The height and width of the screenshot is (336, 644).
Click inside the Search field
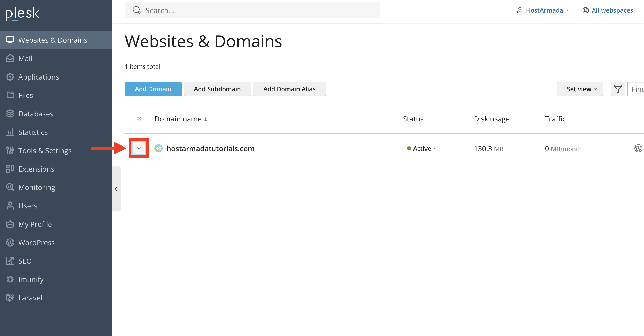(252, 10)
